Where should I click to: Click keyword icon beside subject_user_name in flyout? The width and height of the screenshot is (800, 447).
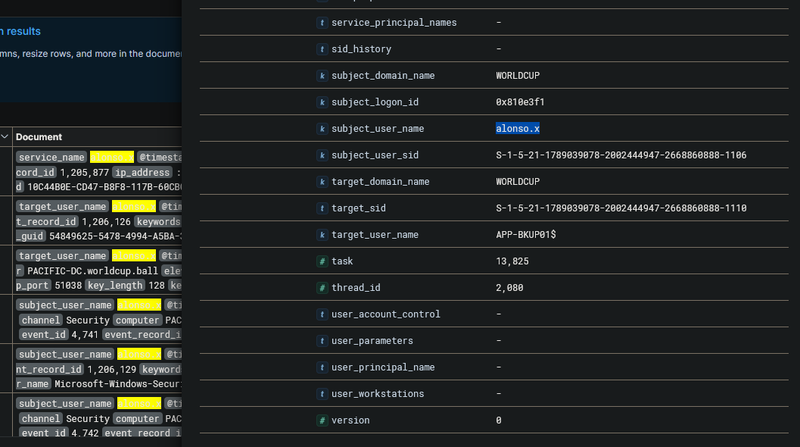click(322, 129)
